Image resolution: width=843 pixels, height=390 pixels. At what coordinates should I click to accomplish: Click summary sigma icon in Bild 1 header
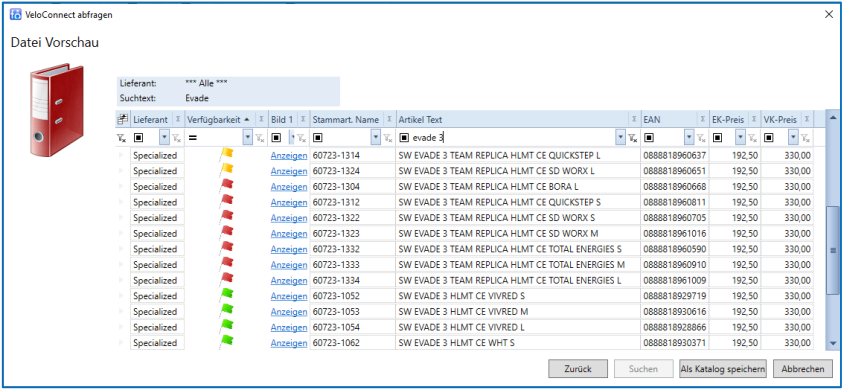coord(303,119)
